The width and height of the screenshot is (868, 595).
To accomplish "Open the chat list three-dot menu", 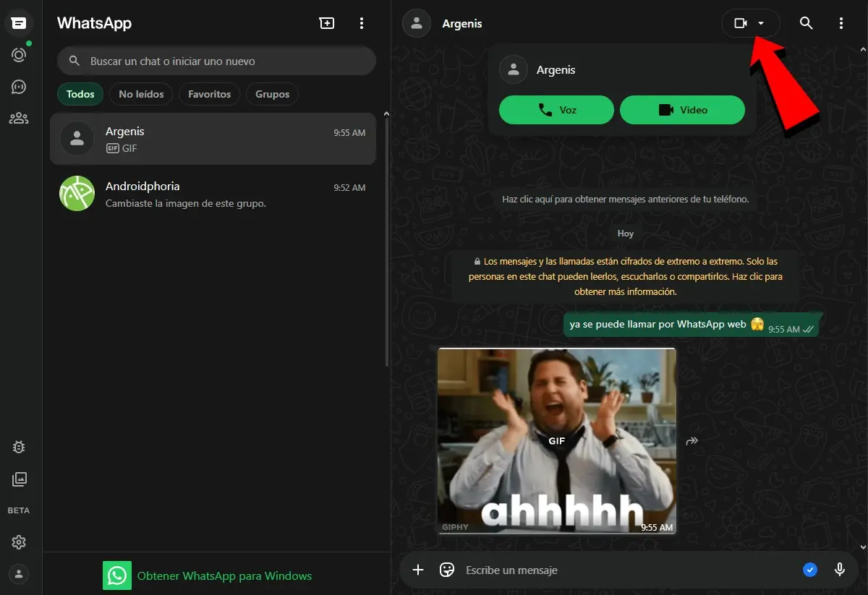I will [362, 23].
